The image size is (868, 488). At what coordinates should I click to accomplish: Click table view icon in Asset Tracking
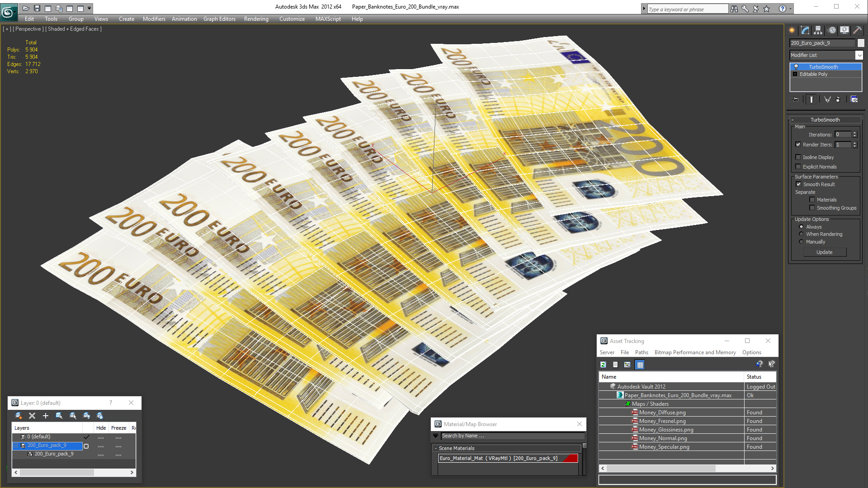[640, 365]
